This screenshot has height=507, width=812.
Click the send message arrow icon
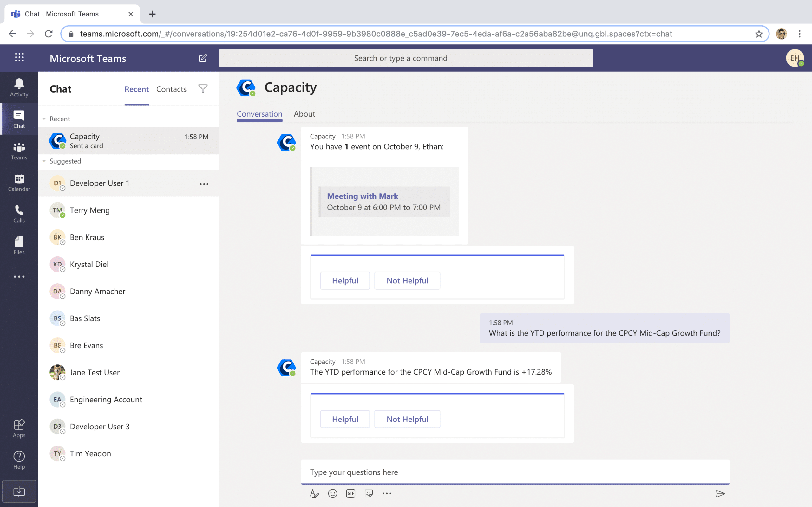click(x=720, y=493)
